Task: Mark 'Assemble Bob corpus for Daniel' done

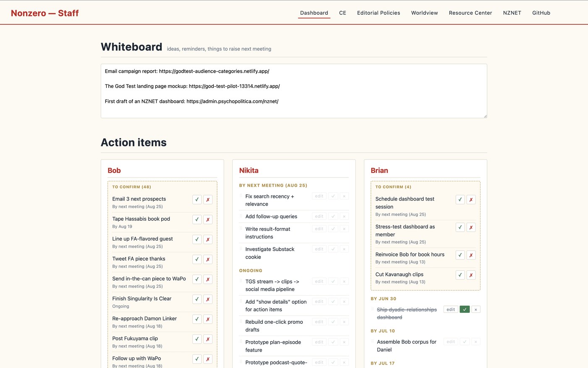Action: [x=465, y=342]
